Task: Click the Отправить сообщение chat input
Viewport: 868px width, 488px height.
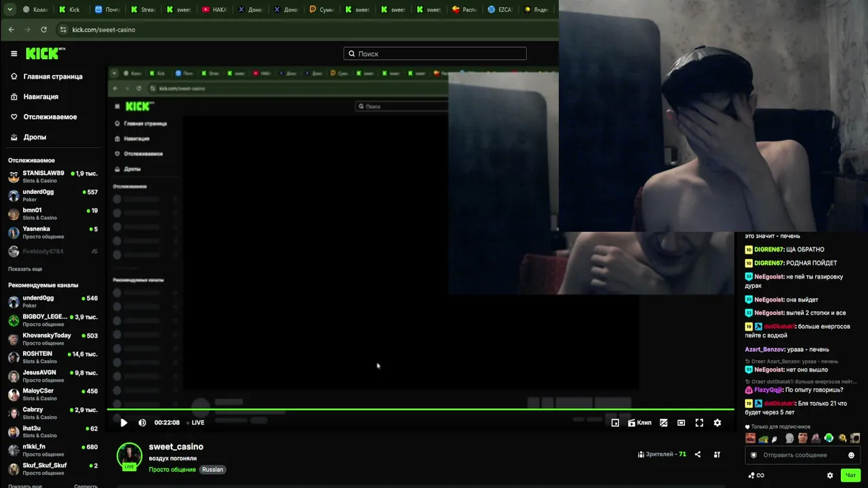Action: [x=802, y=455]
